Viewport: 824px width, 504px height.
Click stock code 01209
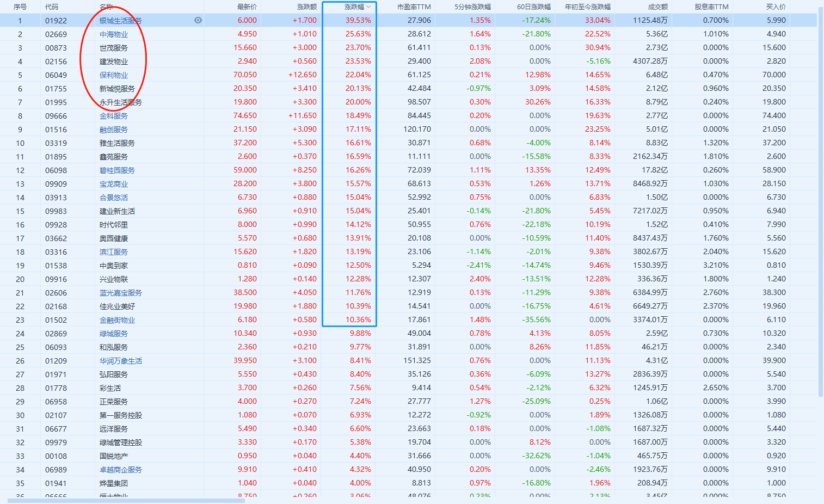[x=56, y=361]
